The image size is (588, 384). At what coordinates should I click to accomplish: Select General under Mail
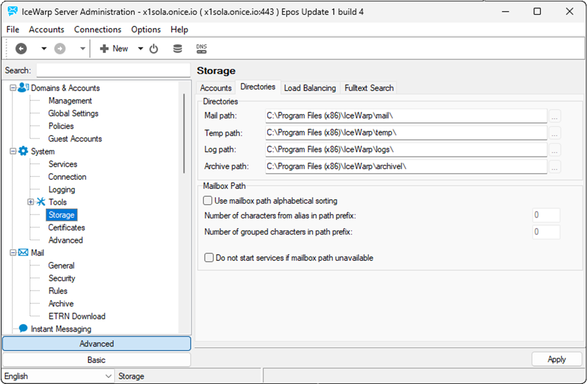[61, 265]
